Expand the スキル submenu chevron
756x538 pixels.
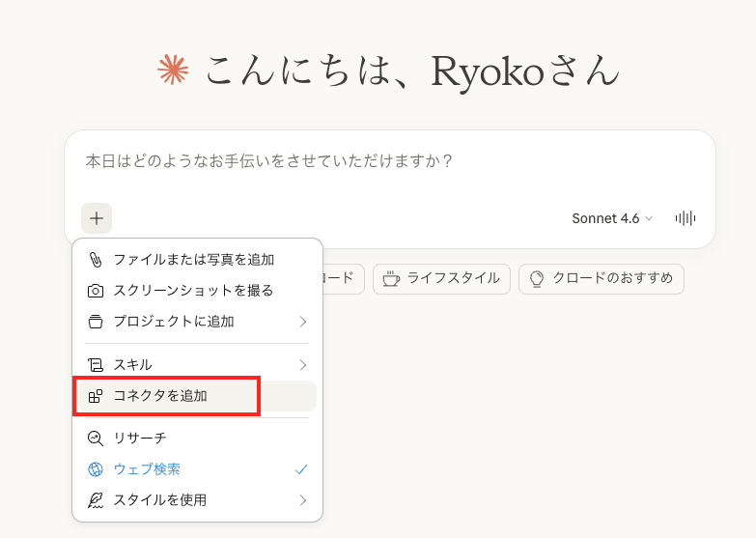pyautogui.click(x=302, y=365)
